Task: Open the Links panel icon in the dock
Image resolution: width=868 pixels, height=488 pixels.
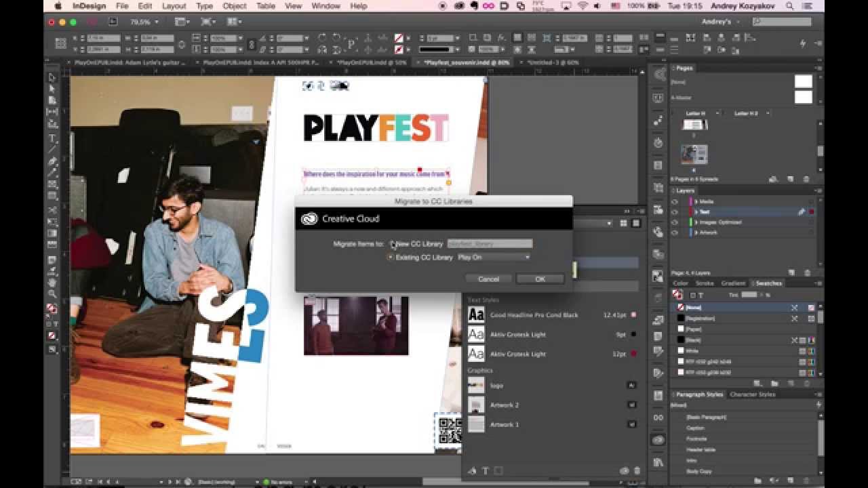Action: tap(658, 418)
